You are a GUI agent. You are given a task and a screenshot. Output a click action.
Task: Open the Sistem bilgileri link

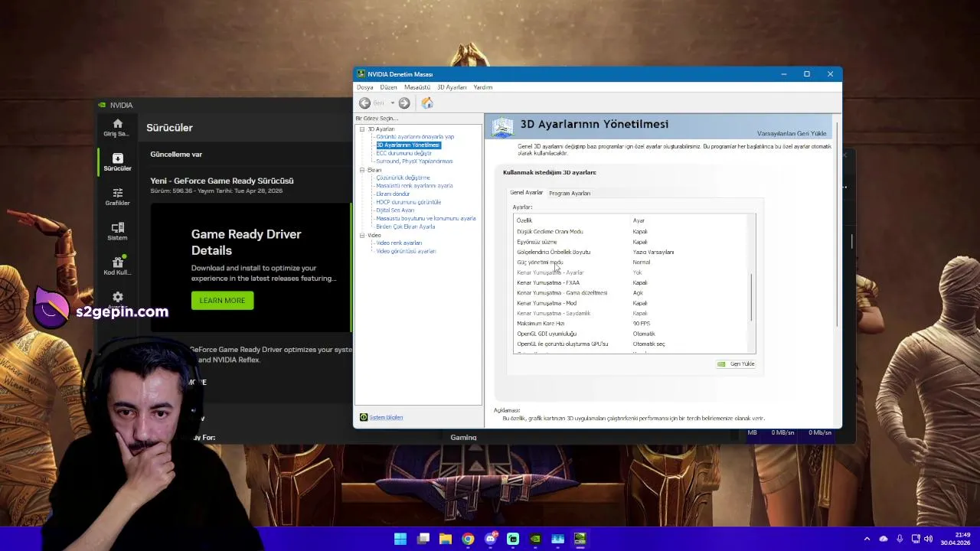coord(386,417)
